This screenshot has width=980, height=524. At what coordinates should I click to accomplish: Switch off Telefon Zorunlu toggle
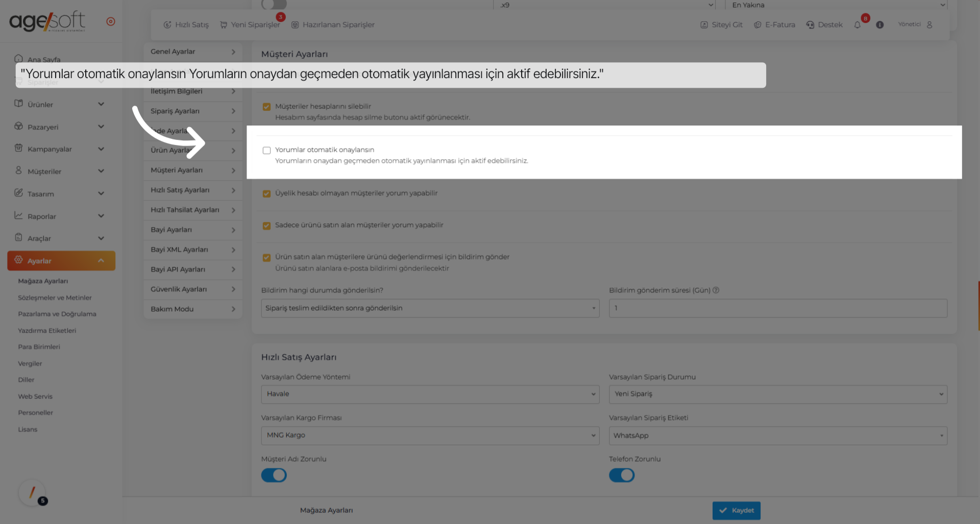coord(622,475)
